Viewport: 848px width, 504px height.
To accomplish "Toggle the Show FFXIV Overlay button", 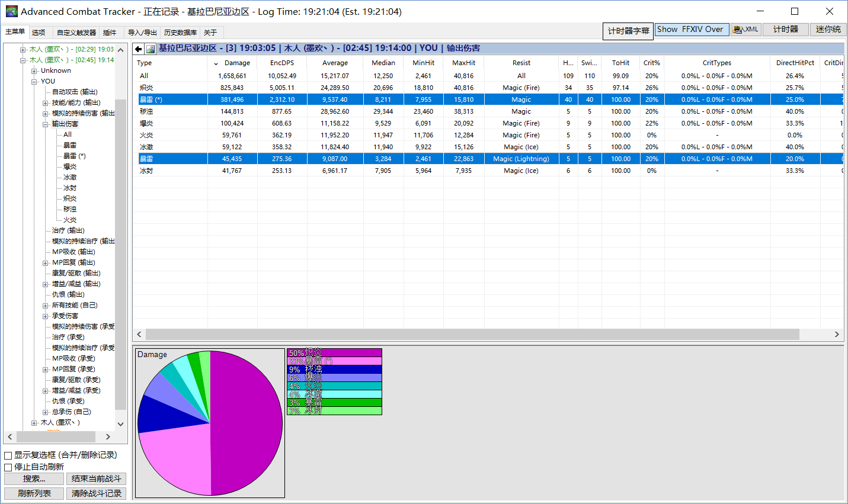I will point(691,30).
